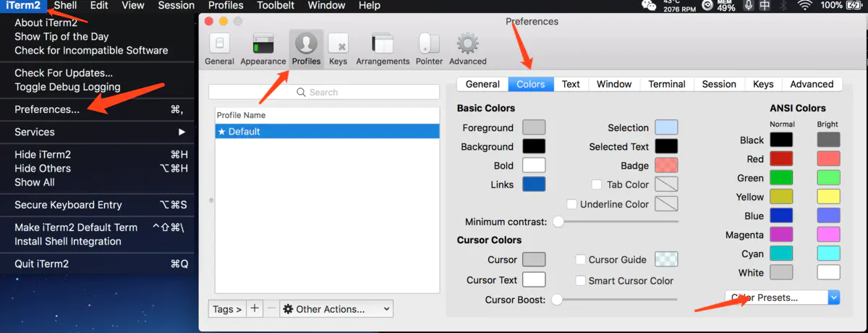
Task: Toggle the Cursor Guide checkbox
Action: point(580,259)
